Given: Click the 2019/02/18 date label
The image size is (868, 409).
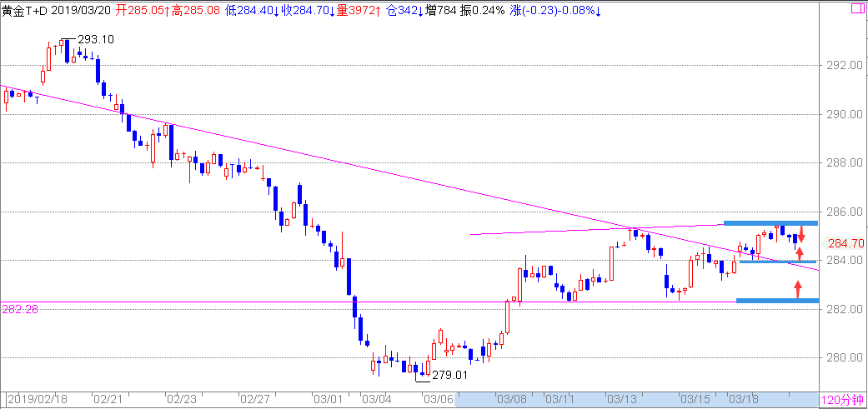Looking at the screenshot, I should coord(36,399).
